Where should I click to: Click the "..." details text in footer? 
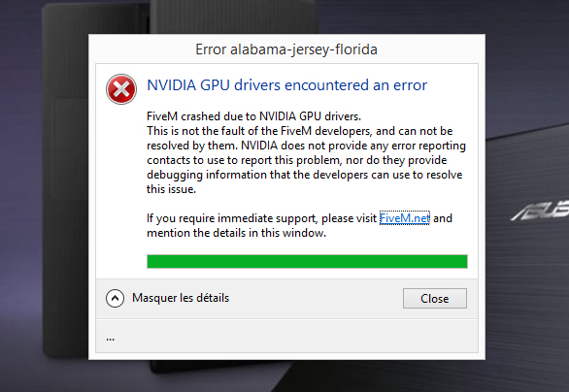click(111, 339)
